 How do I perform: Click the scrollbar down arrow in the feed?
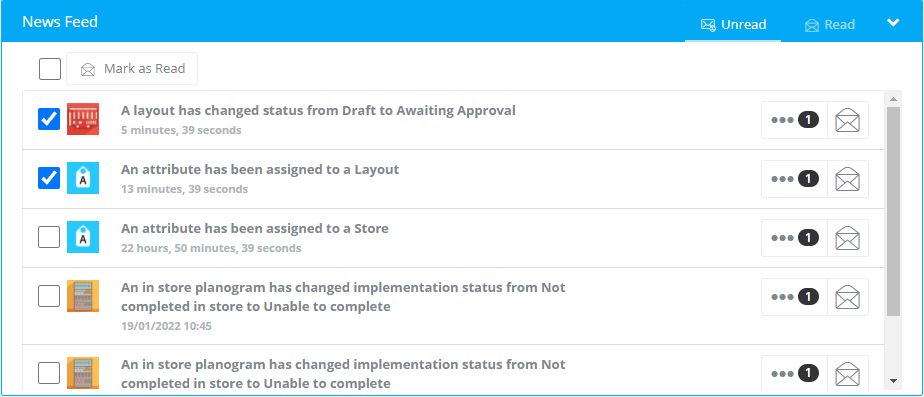point(893,381)
